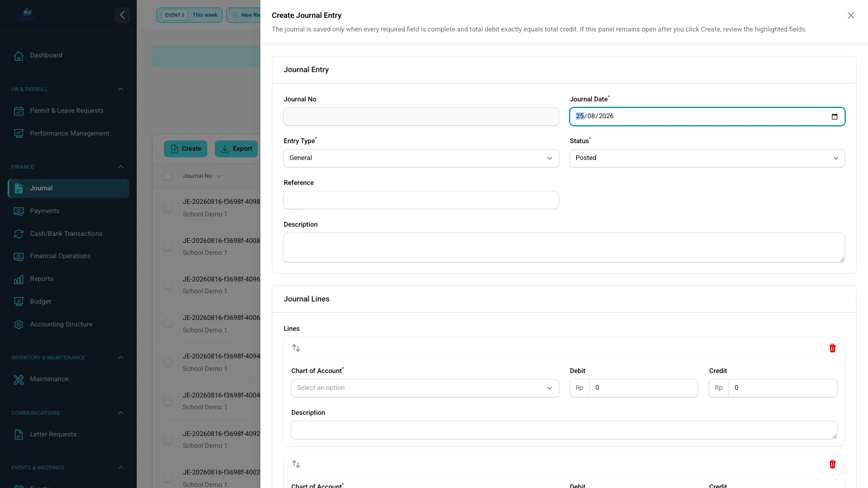Reorder the first journal line handle
The width and height of the screenshot is (868, 488).
[x=296, y=348]
